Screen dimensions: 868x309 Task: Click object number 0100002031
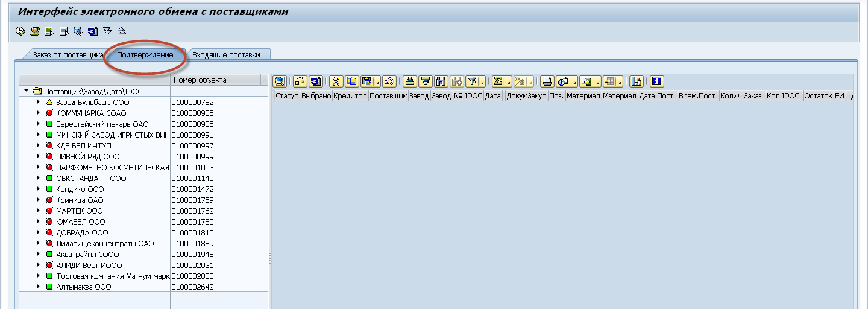(192, 265)
